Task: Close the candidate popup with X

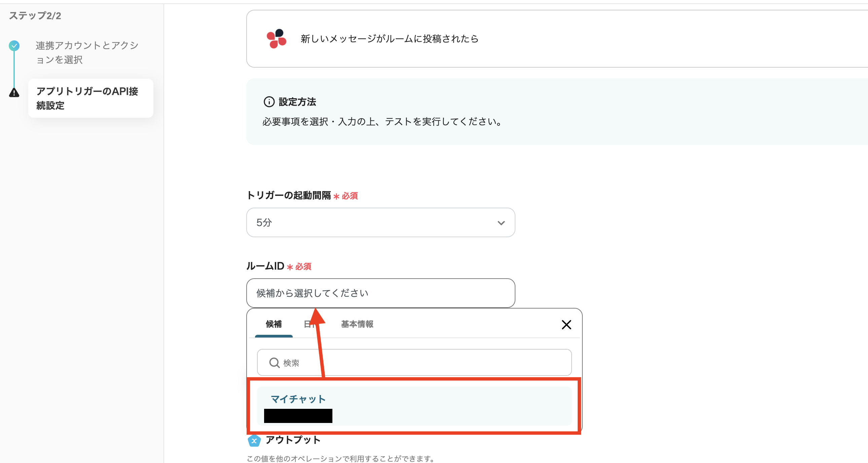Action: point(566,324)
